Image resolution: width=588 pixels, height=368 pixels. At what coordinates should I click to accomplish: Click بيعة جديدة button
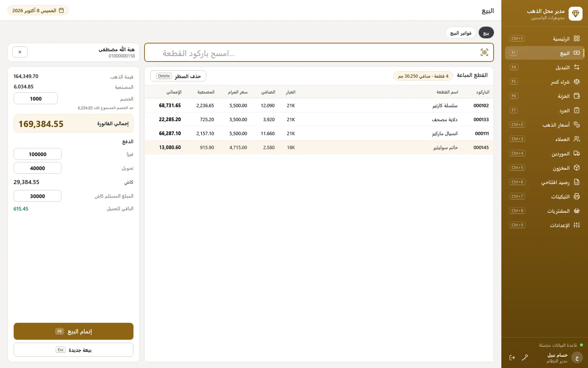(74, 350)
